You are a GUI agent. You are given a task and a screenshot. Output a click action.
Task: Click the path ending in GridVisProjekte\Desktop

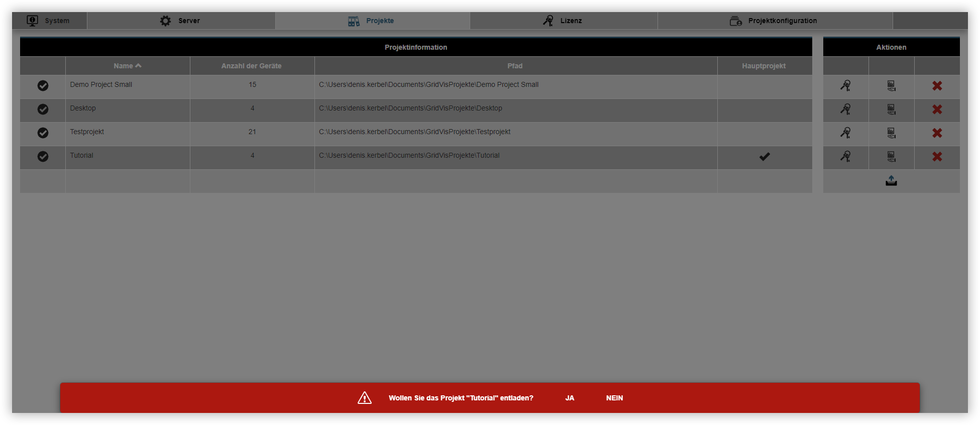[410, 108]
